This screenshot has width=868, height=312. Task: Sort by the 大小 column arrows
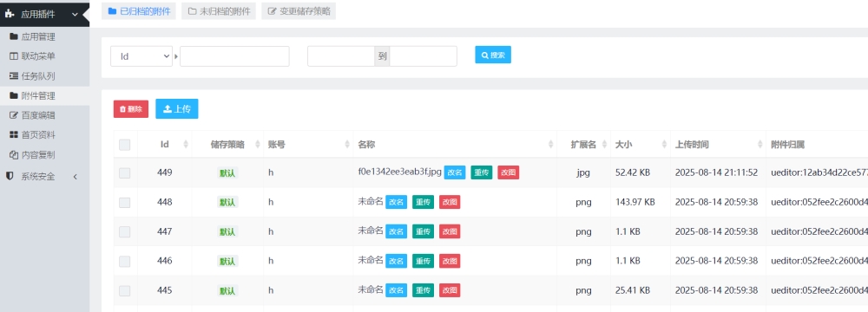[x=664, y=145]
